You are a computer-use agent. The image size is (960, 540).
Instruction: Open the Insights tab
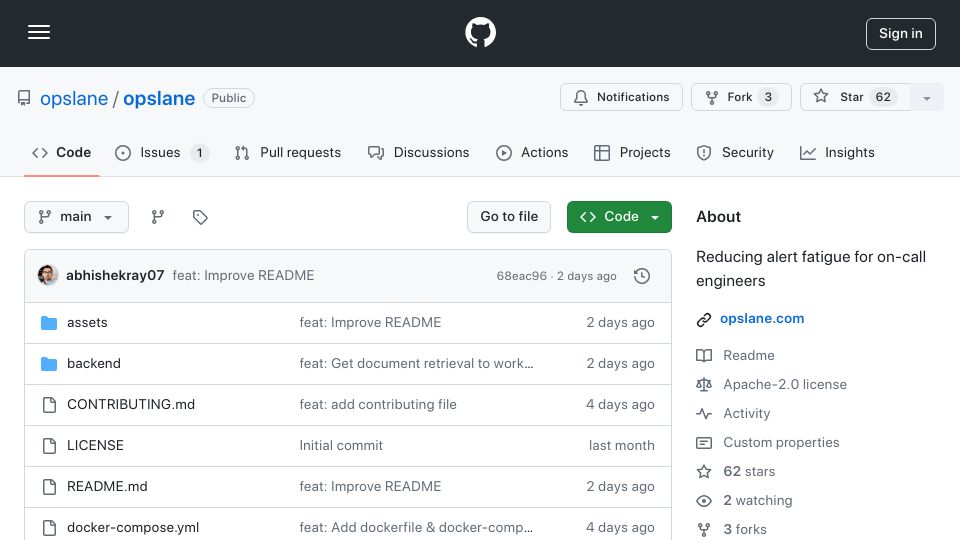pos(837,152)
